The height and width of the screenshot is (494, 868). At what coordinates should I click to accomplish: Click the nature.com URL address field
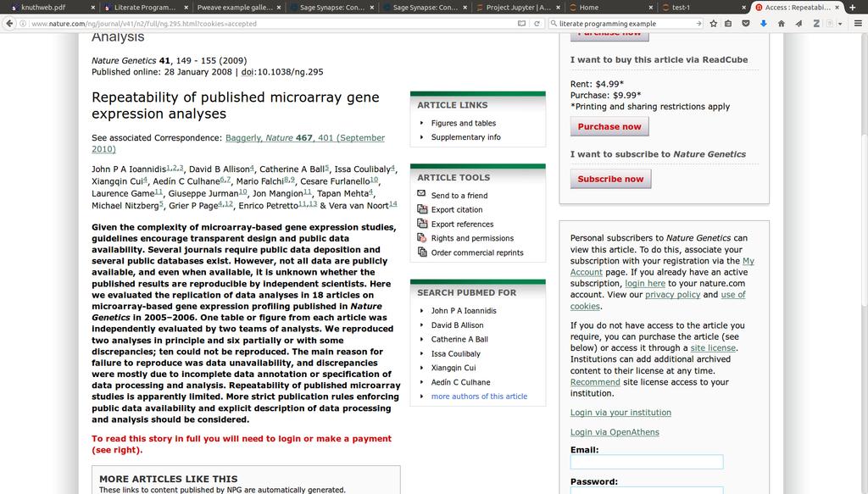(x=271, y=24)
